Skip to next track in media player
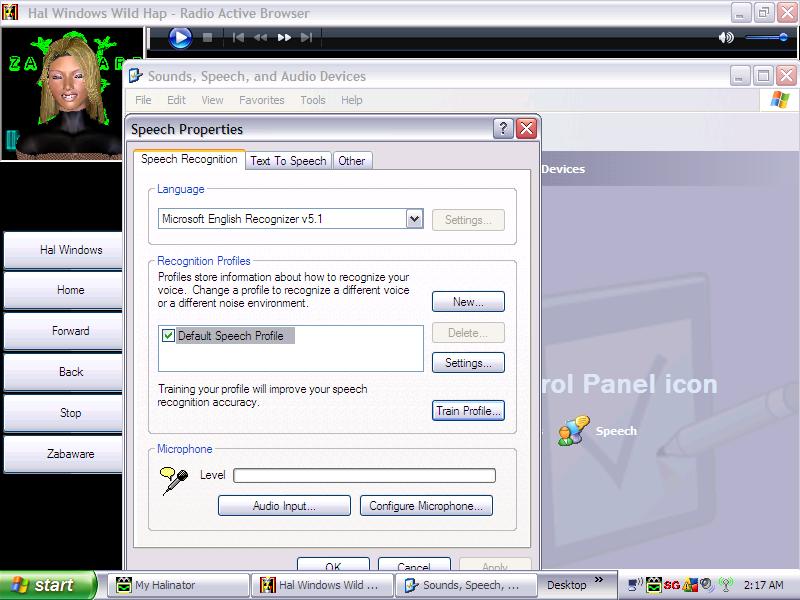 pos(306,37)
